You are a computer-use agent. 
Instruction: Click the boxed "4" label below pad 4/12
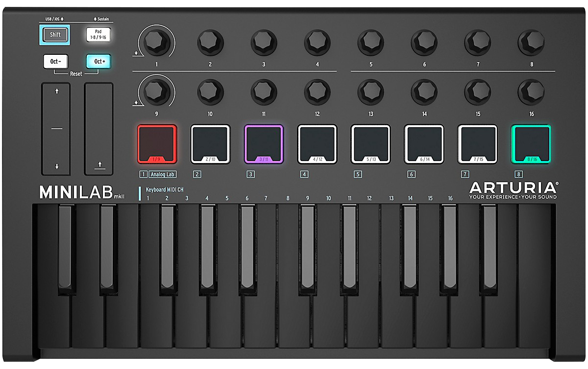click(x=304, y=174)
